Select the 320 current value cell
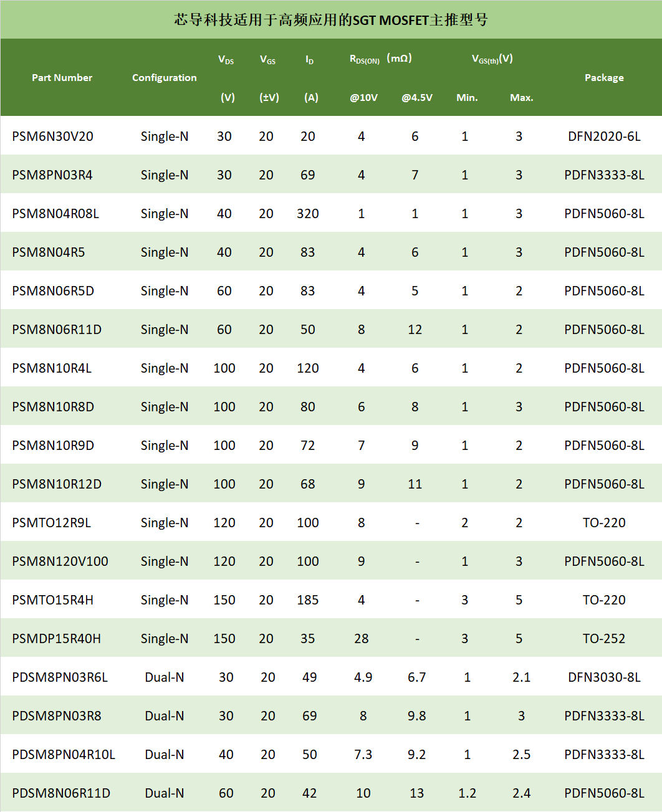Image resolution: width=662 pixels, height=812 pixels. point(307,214)
